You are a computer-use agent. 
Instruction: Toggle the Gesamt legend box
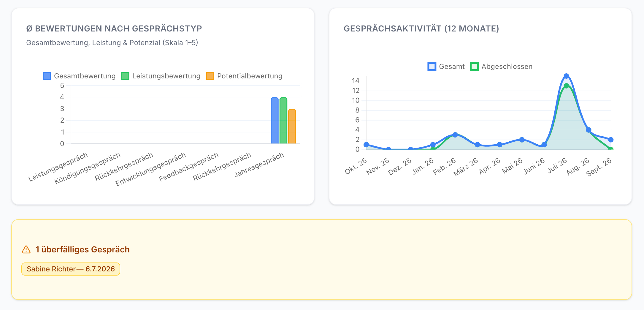tap(432, 67)
